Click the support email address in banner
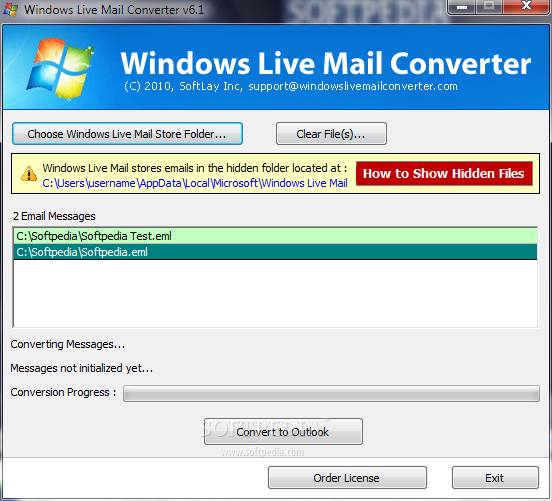Image resolution: width=552 pixels, height=501 pixels. (353, 86)
